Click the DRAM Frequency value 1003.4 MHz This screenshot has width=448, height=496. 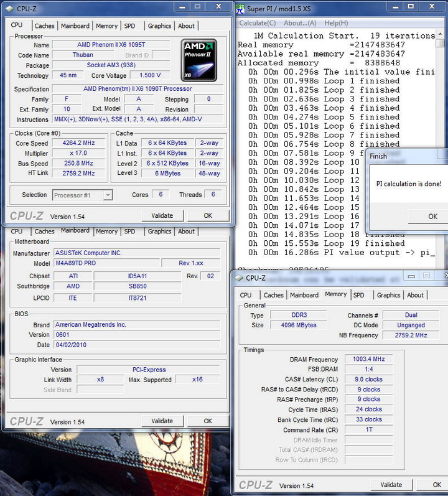click(x=368, y=359)
